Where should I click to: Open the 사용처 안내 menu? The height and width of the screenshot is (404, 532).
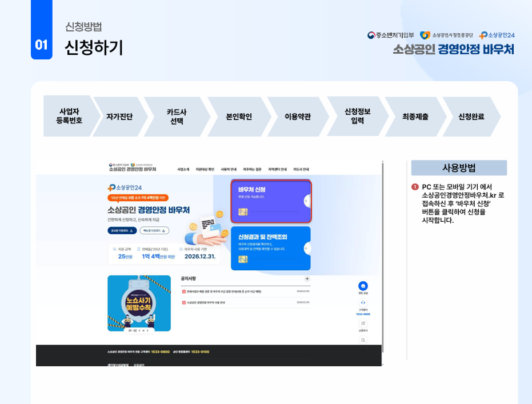(x=229, y=169)
